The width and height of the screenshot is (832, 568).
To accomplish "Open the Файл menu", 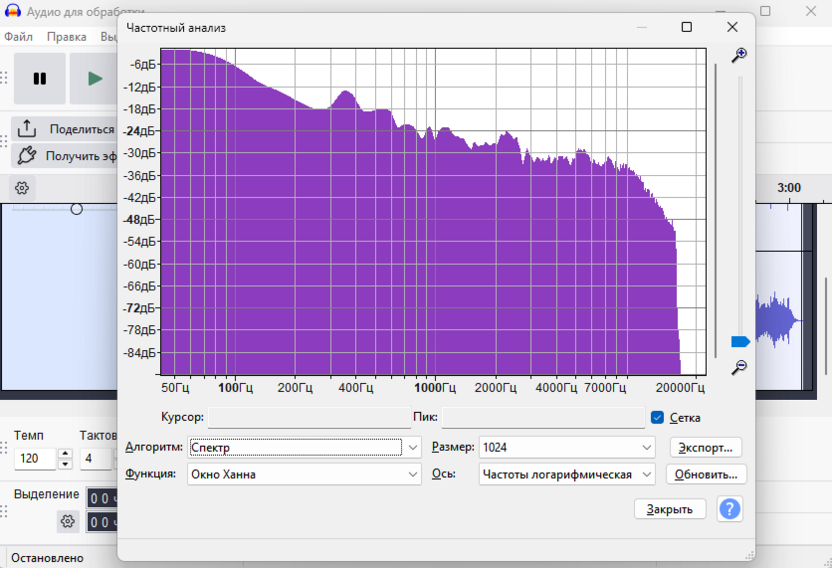I will click(x=18, y=37).
